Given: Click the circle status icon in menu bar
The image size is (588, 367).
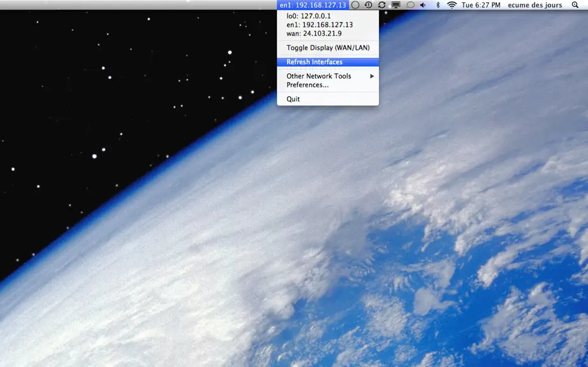Looking at the screenshot, I should tap(355, 5).
